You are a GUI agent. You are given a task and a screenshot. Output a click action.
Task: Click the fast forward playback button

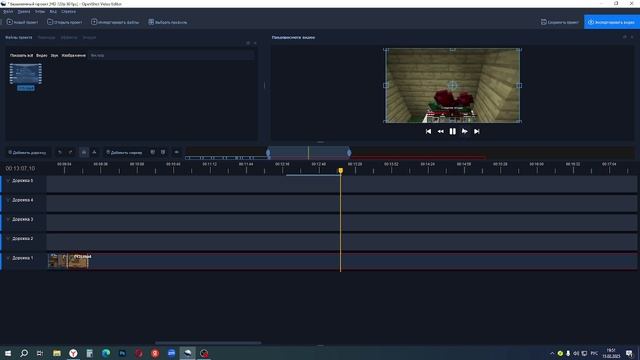pos(464,131)
